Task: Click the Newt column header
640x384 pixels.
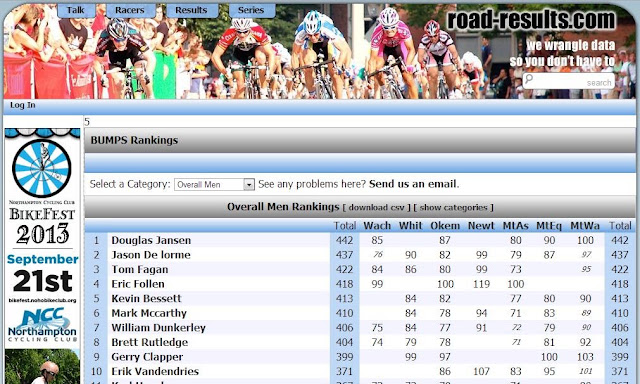Action: [x=481, y=226]
